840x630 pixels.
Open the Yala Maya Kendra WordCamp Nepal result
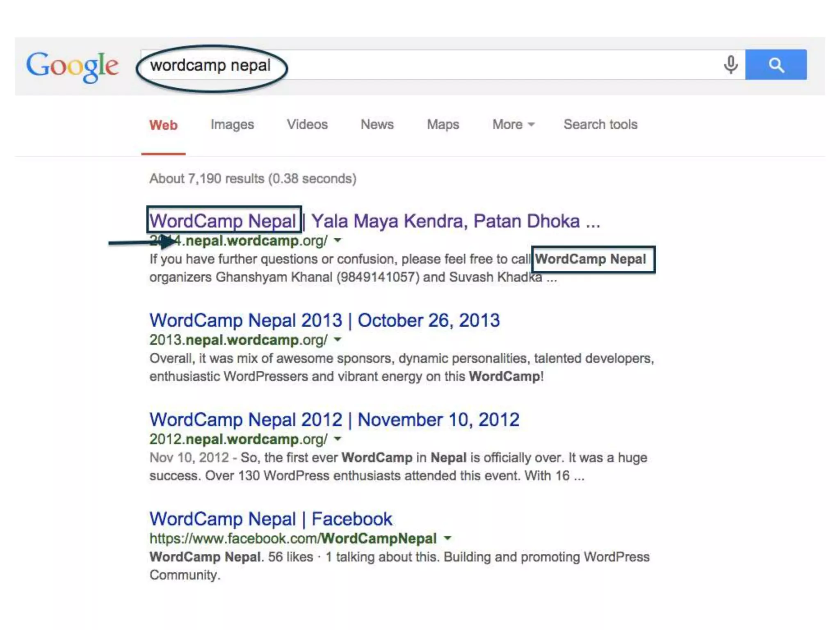tap(374, 221)
